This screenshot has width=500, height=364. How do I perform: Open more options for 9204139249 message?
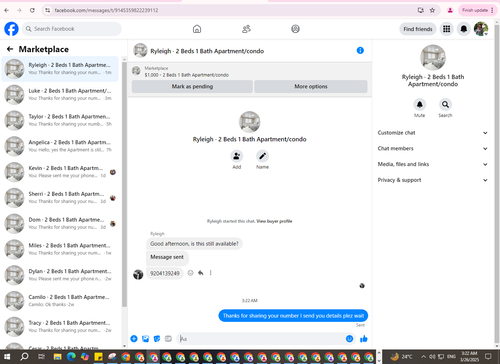210,273
